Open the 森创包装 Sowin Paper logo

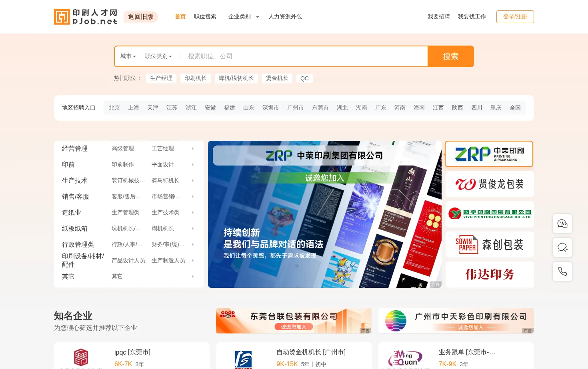point(490,244)
